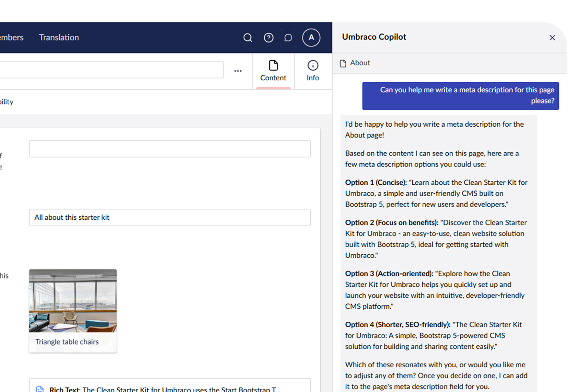Open the chat speech bubble icon
Screen dimensions: 587x392
pos(288,38)
